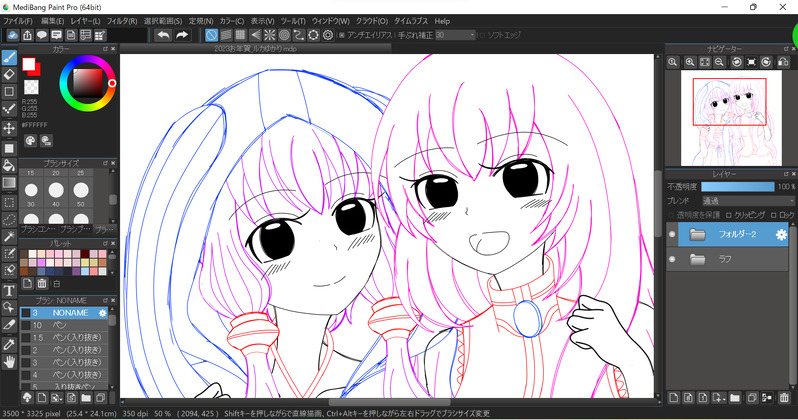Adjust the 不透明度 opacity slider

tap(737, 187)
